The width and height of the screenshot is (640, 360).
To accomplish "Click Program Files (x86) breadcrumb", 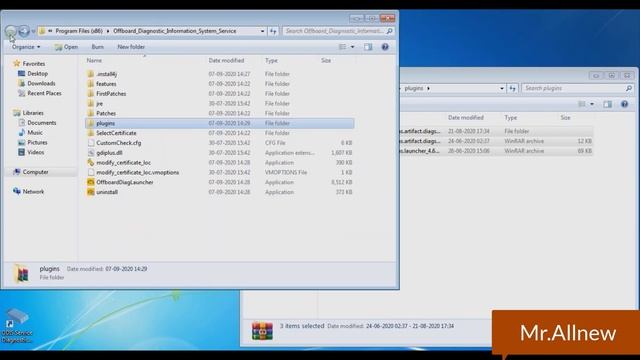I will click(79, 31).
